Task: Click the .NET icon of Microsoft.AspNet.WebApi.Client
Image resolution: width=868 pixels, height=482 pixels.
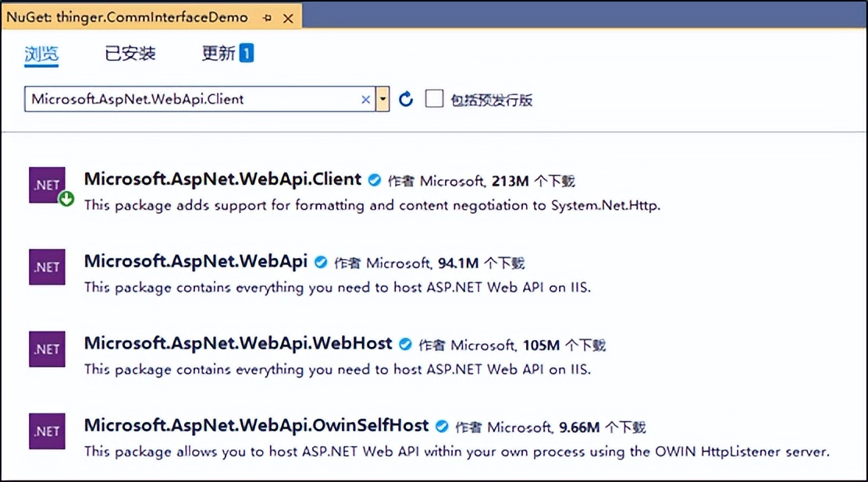Action: (47, 185)
